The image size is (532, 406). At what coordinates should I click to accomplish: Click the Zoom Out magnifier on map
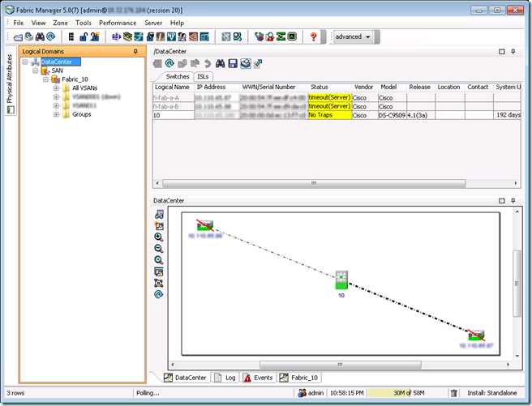click(158, 249)
